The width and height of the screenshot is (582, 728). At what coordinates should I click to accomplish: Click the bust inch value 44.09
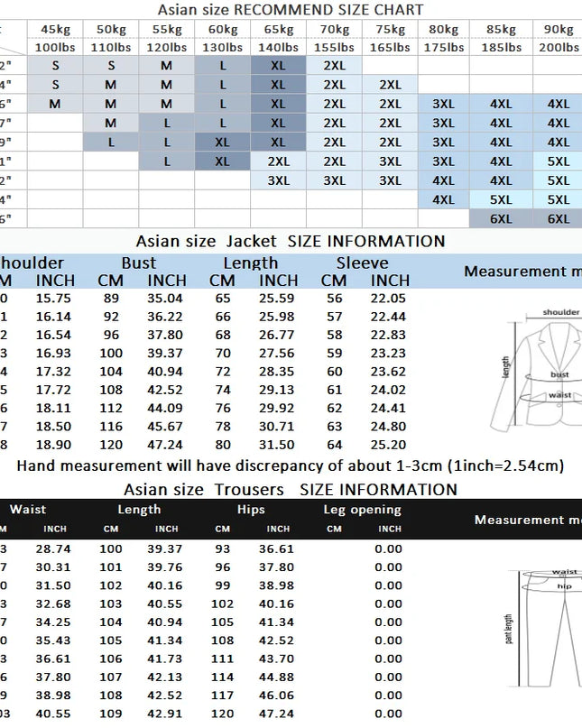(x=165, y=408)
